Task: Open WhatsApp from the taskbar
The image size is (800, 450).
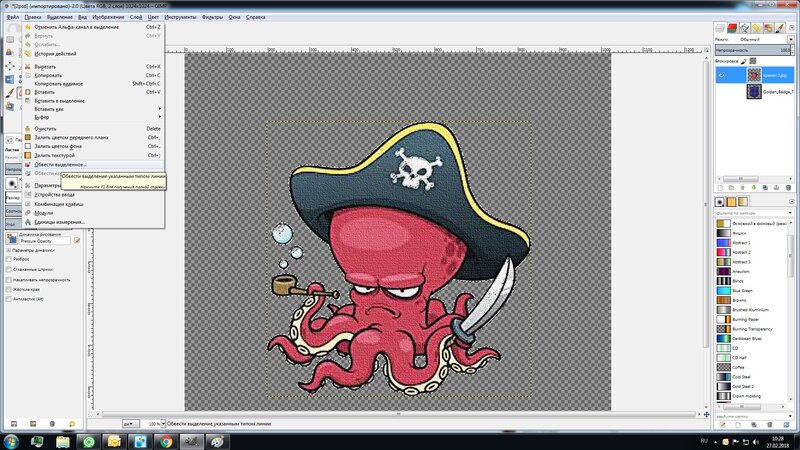Action: (x=89, y=441)
